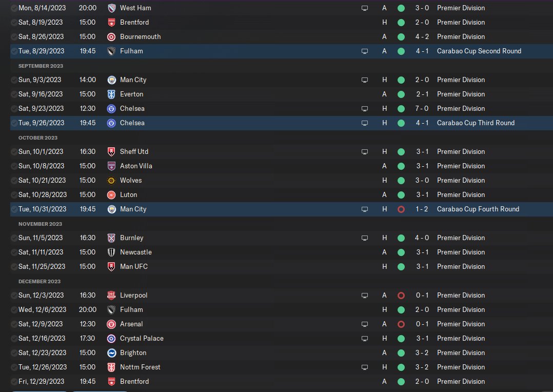
Task: Click the Wolves club badge
Action: click(x=111, y=181)
